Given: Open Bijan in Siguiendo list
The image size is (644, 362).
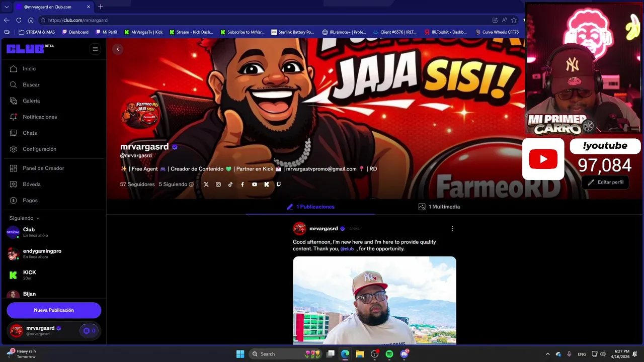Looking at the screenshot, I should pos(53,294).
